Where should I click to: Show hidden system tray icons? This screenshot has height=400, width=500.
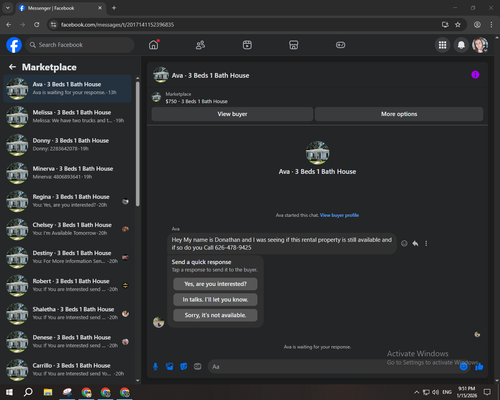point(416,392)
